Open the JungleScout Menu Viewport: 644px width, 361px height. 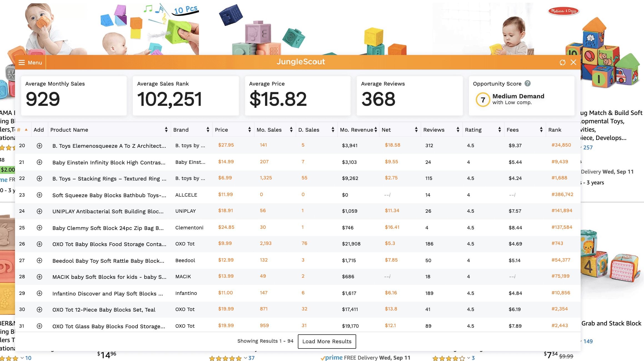(30, 62)
